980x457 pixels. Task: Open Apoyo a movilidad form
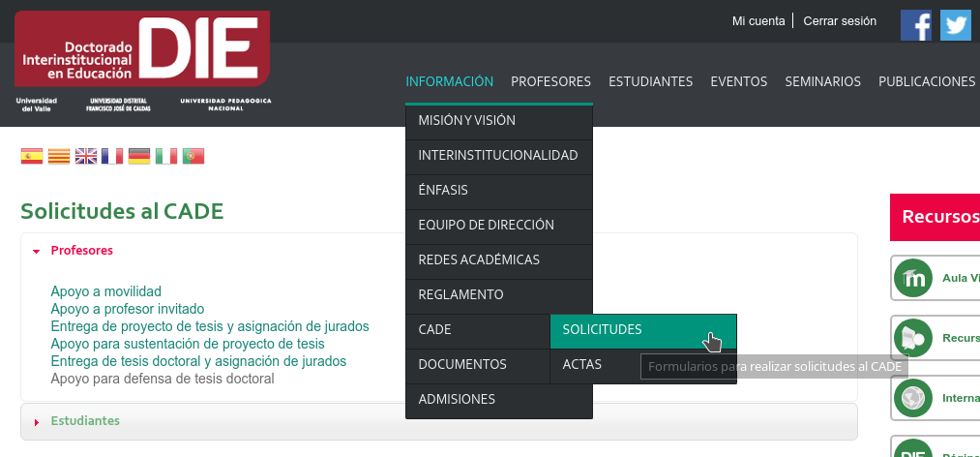coord(105,291)
